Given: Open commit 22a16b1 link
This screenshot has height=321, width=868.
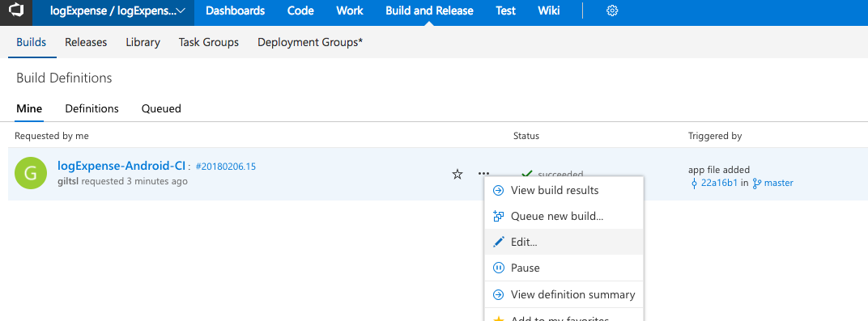Looking at the screenshot, I should [719, 183].
